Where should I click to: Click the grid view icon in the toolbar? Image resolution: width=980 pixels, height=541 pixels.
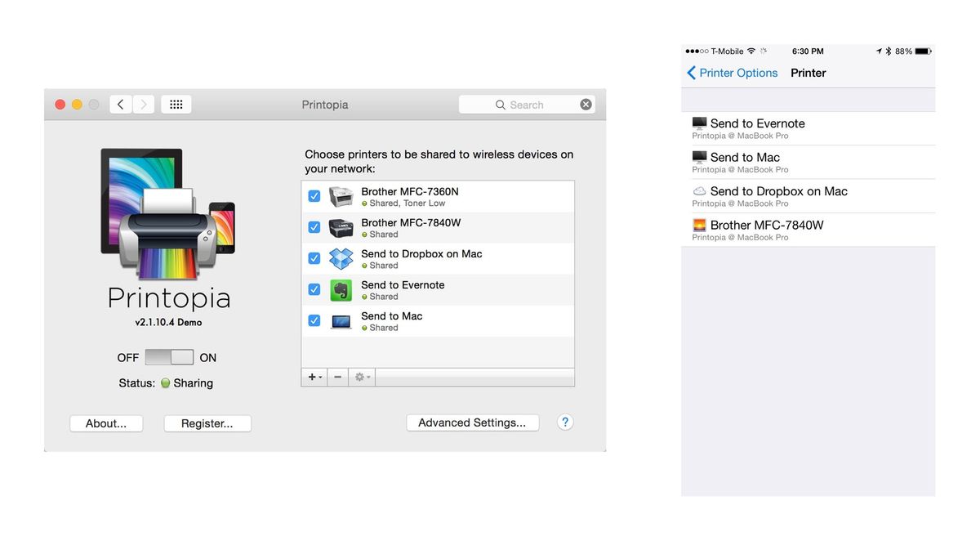click(176, 104)
